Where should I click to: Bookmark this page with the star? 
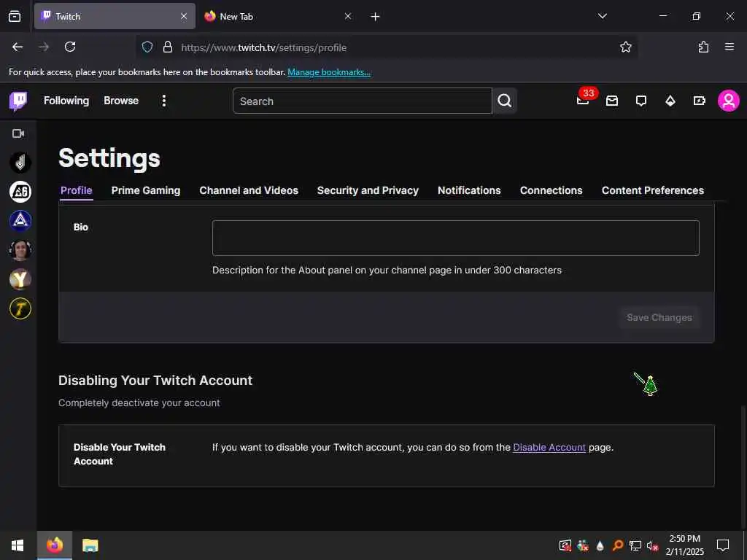[x=625, y=47]
